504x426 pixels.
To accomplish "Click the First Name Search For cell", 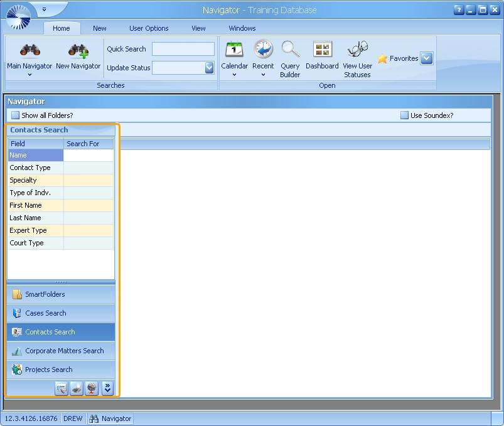I will pos(88,205).
